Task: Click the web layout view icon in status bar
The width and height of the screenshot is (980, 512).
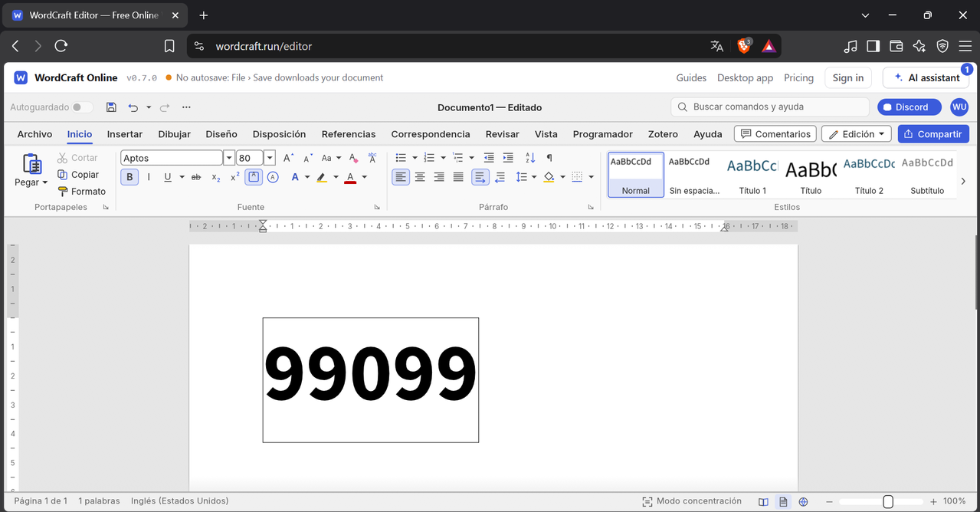Action: click(803, 501)
